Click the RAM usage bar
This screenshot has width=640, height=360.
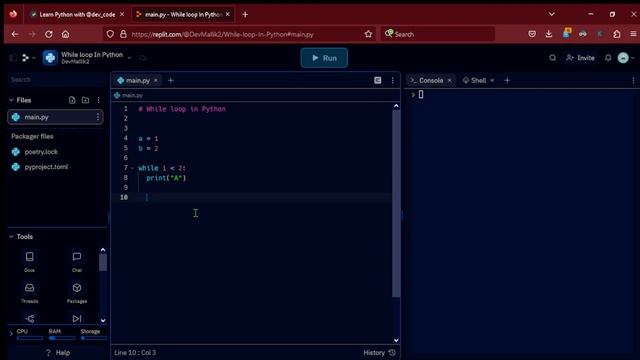[x=62, y=338]
